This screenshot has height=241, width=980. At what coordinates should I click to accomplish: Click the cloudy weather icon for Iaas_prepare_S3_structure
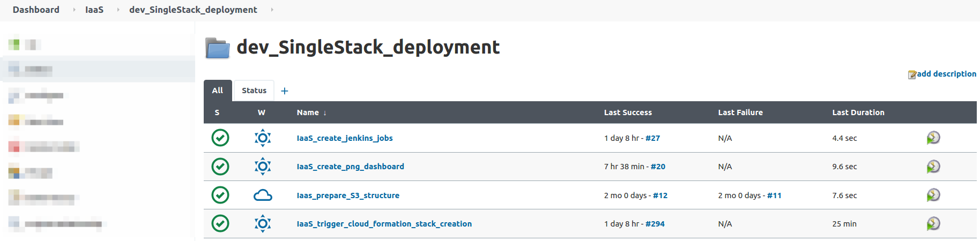(263, 195)
